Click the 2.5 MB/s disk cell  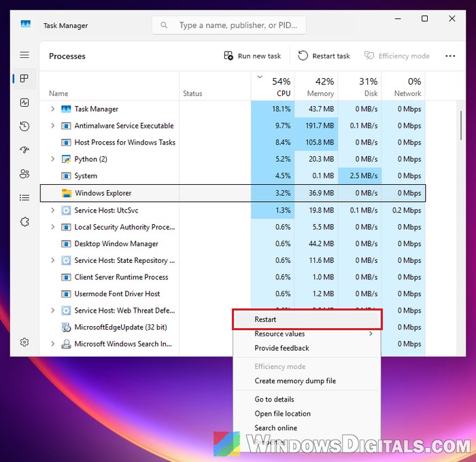[x=360, y=176]
